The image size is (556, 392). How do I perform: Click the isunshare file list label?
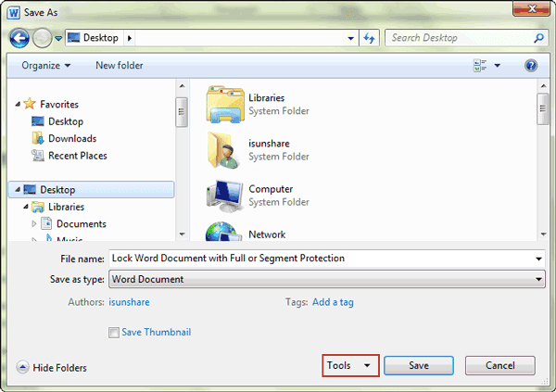point(269,144)
